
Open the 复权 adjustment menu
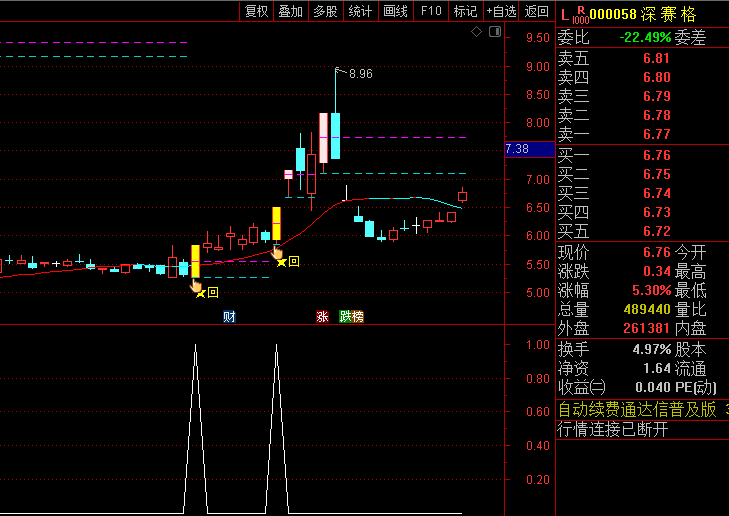[x=256, y=11]
